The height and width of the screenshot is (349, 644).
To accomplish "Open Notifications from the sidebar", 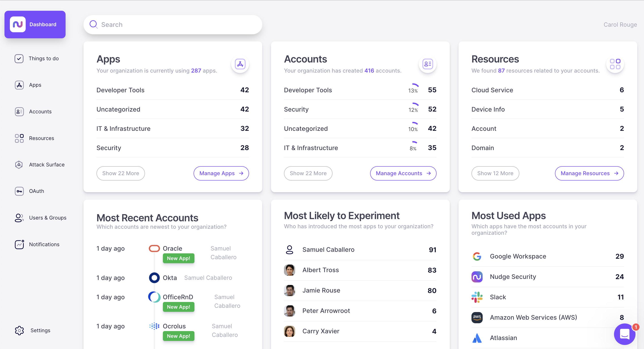I will (44, 244).
